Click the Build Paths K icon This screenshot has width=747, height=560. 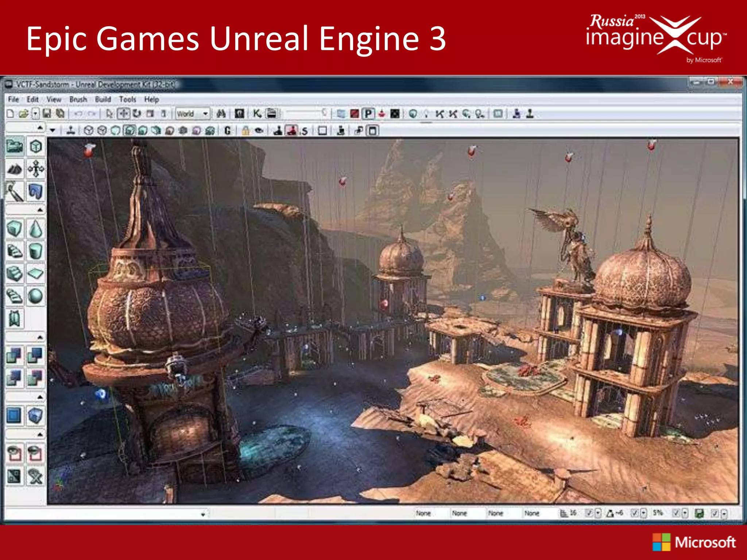click(440, 114)
